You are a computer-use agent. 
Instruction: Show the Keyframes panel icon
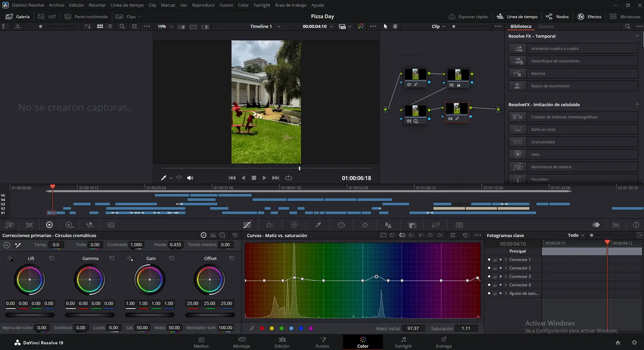pyautogui.click(x=596, y=225)
